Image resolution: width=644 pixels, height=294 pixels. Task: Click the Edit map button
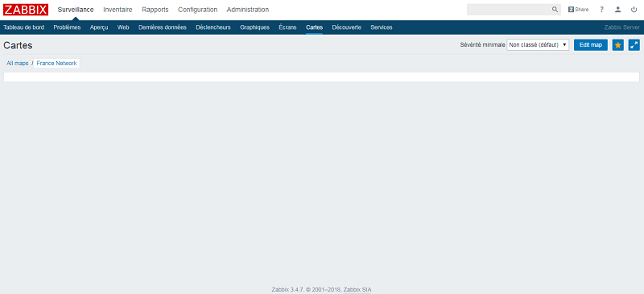[591, 45]
